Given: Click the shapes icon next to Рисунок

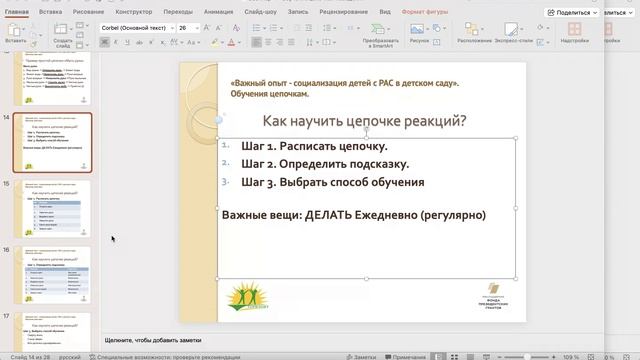Looking at the screenshot, I should tap(437, 28).
